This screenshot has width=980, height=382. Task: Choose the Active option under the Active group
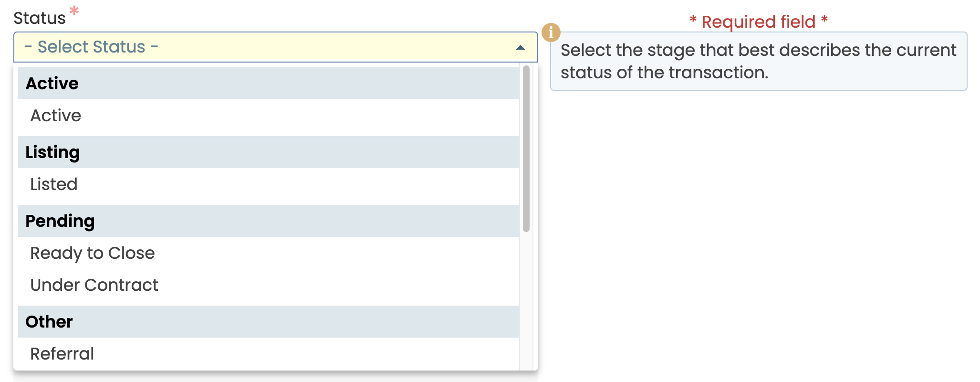click(56, 116)
